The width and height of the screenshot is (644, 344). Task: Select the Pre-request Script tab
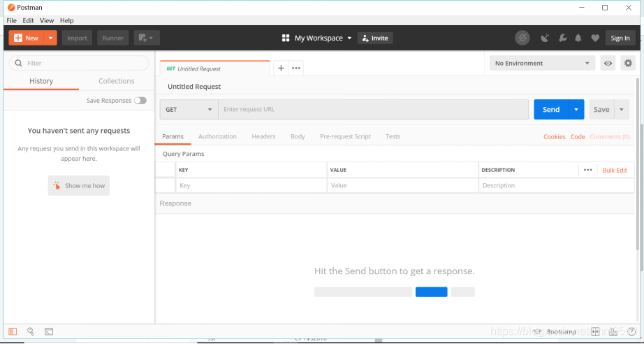tap(345, 136)
